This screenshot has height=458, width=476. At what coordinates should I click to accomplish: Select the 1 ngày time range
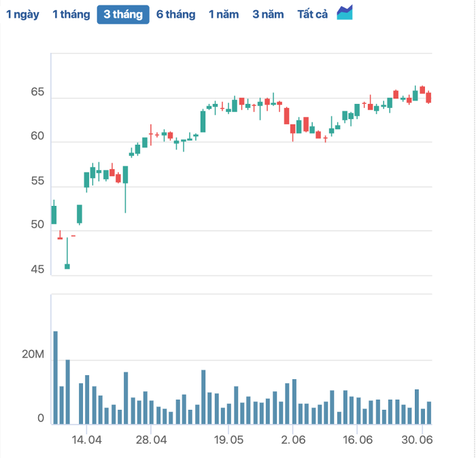(x=22, y=14)
